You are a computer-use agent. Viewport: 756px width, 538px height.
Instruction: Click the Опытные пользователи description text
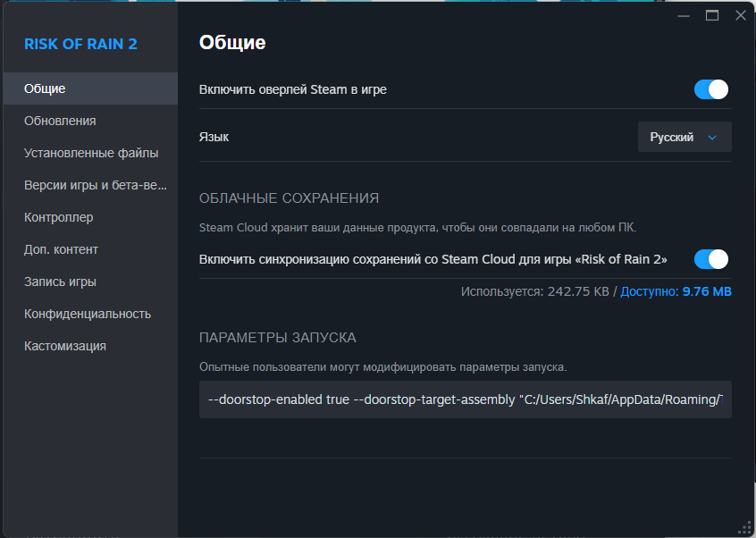pos(382,367)
